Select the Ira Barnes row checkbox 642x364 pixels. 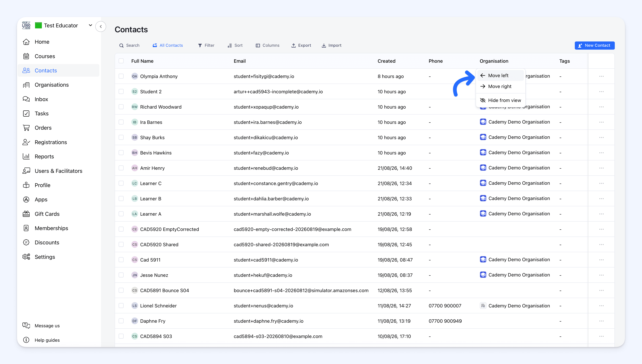(121, 122)
